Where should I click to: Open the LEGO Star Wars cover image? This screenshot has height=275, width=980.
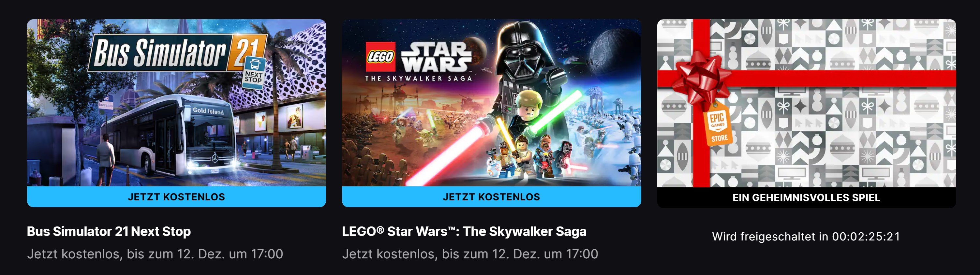point(491,103)
